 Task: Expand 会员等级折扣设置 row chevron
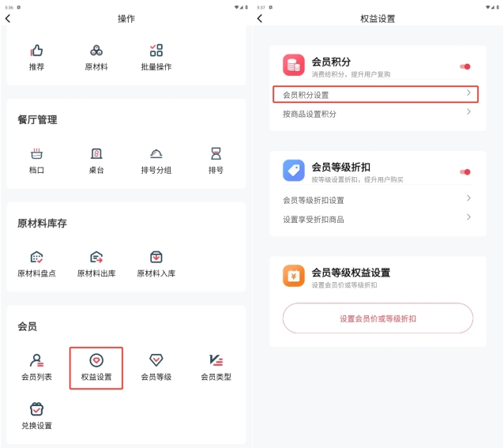[468, 199]
